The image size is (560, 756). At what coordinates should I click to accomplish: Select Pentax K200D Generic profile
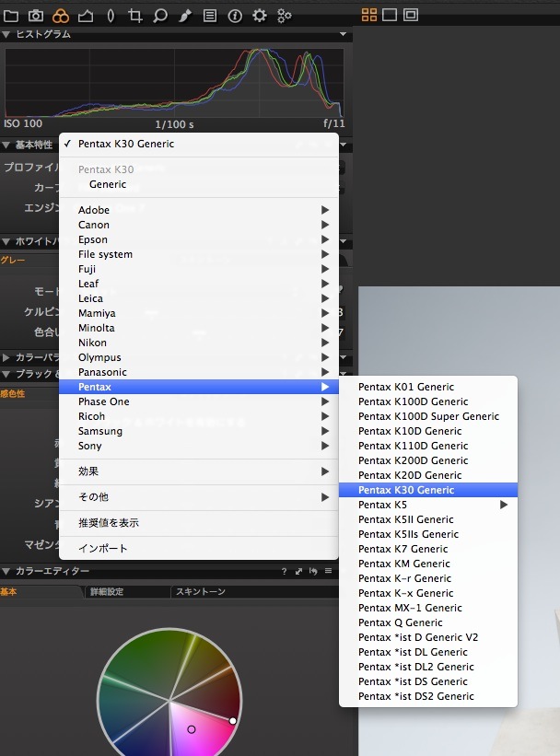coord(428,461)
